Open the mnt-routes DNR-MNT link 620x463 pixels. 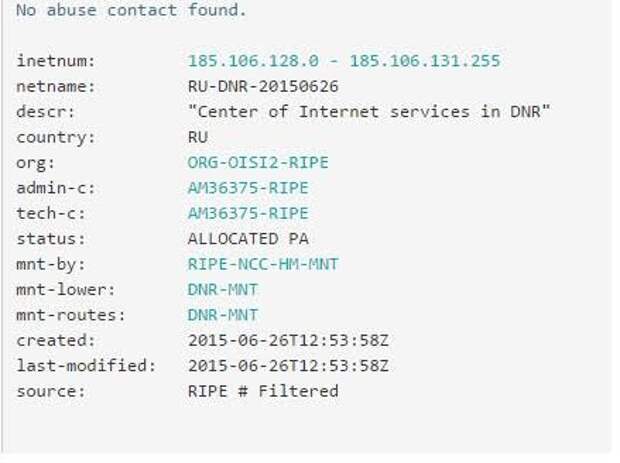223,315
